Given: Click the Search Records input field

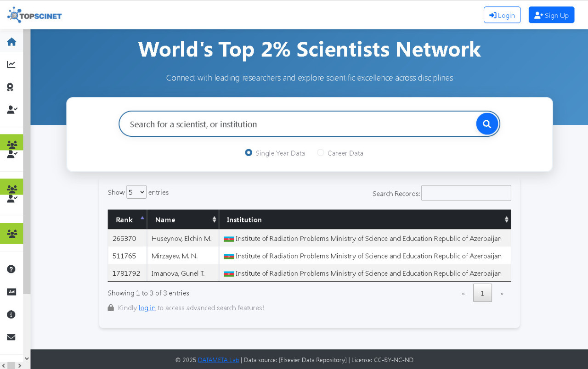Looking at the screenshot, I should 466,193.
